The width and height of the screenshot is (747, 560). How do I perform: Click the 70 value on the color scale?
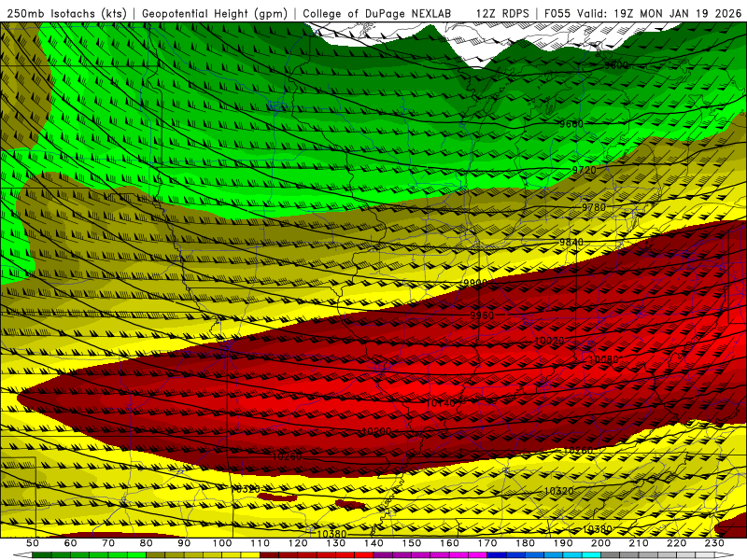pos(108,543)
